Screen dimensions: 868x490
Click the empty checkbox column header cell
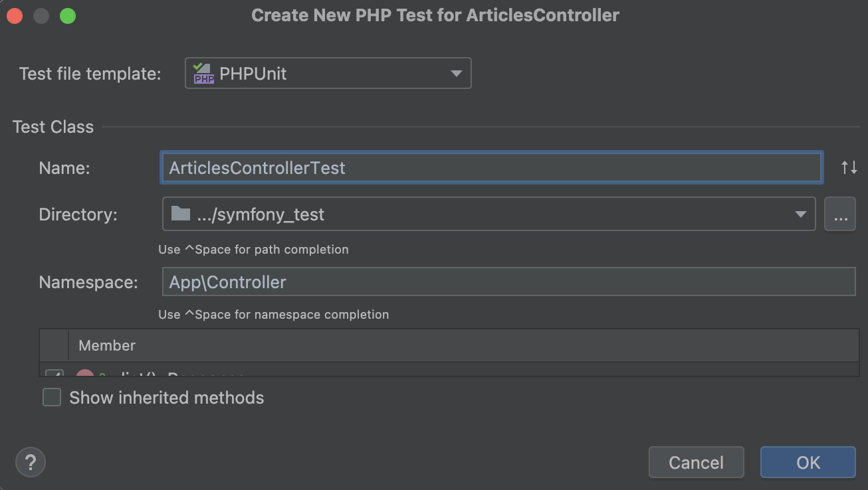pyautogui.click(x=54, y=345)
